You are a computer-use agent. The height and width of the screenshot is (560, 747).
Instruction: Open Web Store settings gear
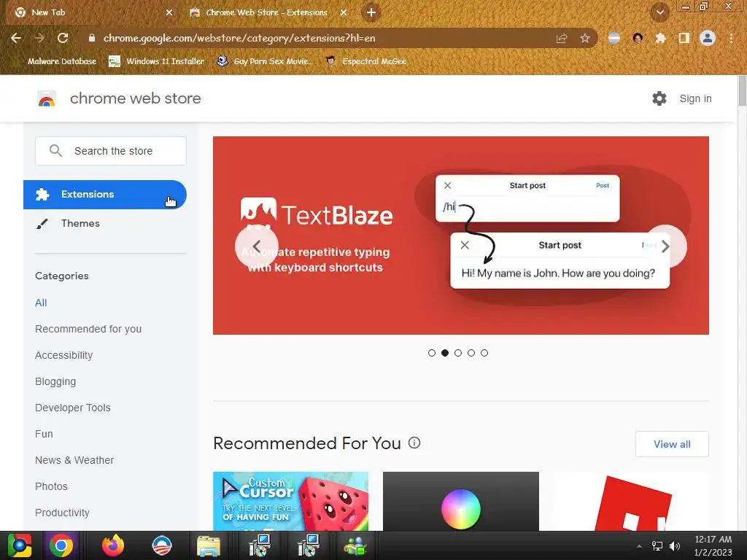[659, 98]
